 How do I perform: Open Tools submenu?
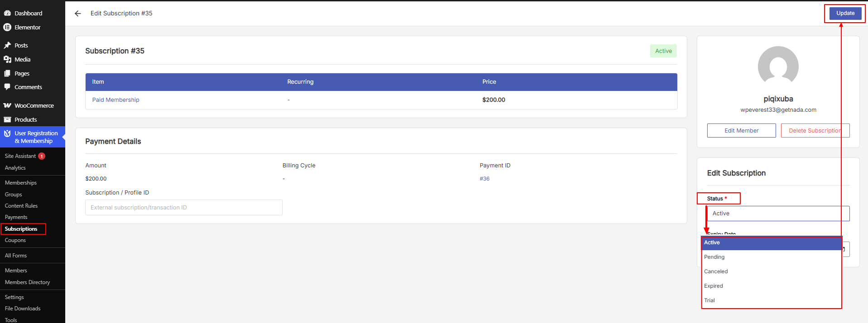point(11,320)
